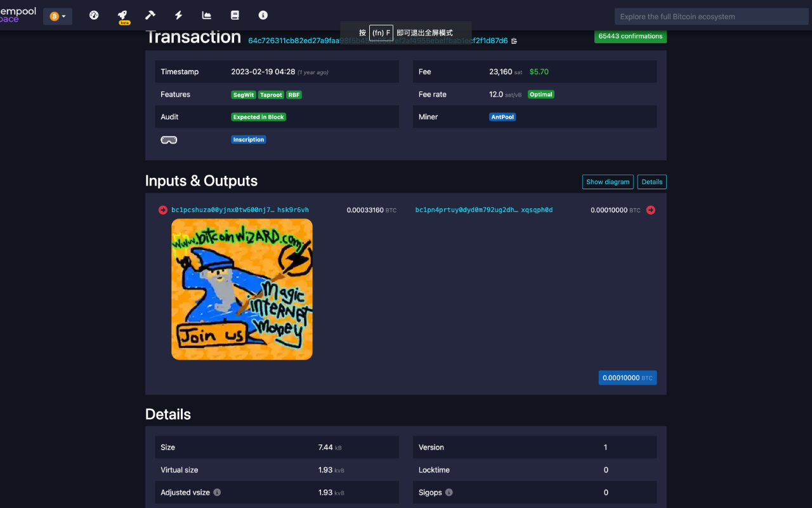Click the info icon next to Adjusted vsize
Image resolution: width=812 pixels, height=508 pixels.
point(217,493)
